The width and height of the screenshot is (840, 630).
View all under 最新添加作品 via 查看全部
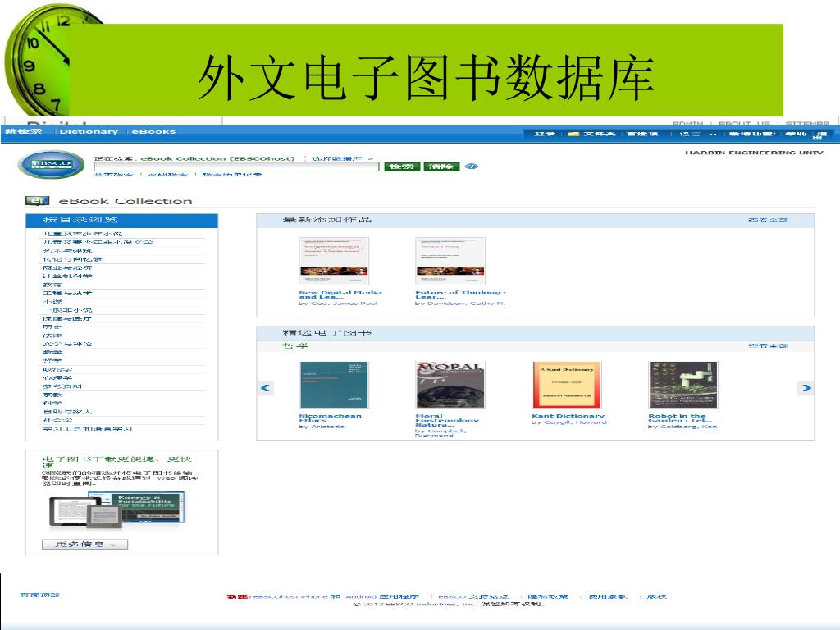click(x=768, y=220)
